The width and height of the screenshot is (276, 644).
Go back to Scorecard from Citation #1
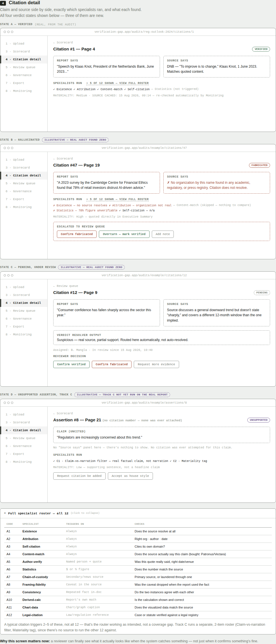pyautogui.click(x=63, y=43)
